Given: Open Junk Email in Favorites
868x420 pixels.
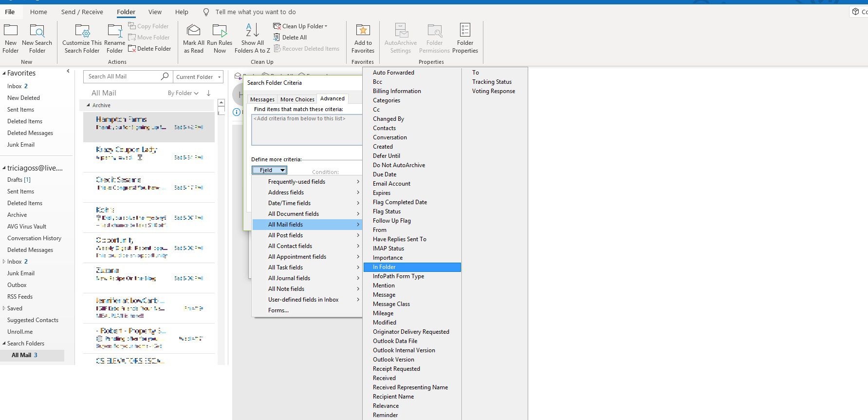Looking at the screenshot, I should pos(21,145).
